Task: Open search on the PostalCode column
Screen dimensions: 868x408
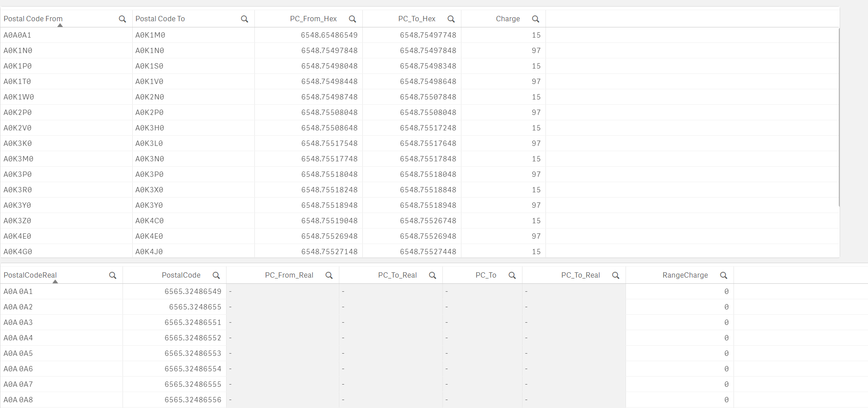Action: point(216,275)
